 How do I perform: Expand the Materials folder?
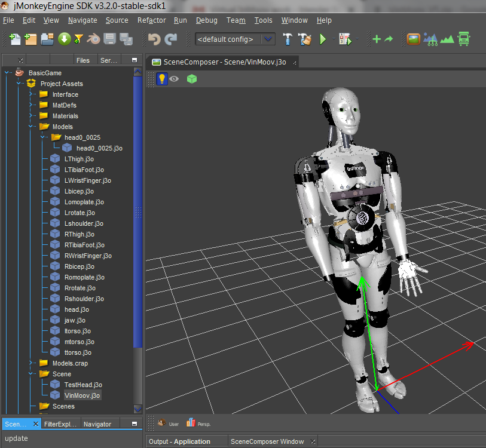[x=31, y=115]
